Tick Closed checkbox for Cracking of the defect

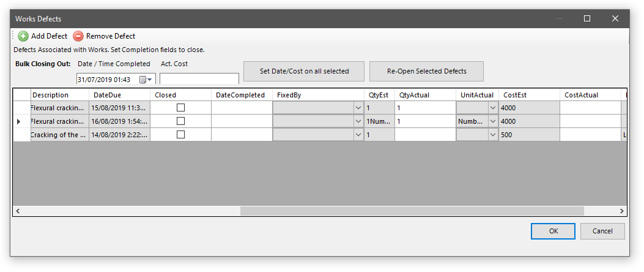point(180,135)
